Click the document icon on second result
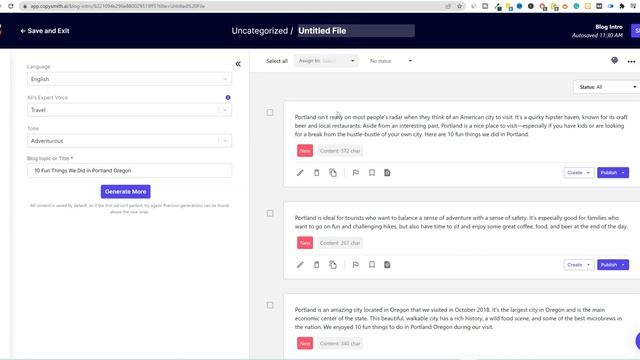The width and height of the screenshot is (640, 360). tap(387, 264)
